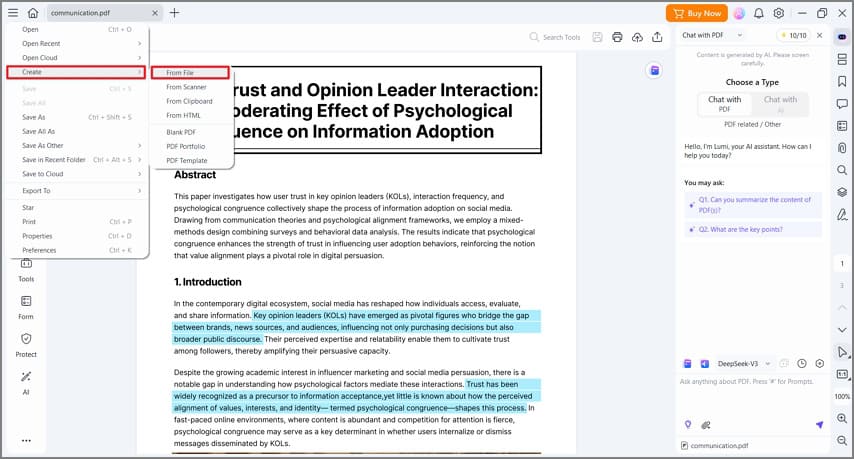
Task: Choose From File in Create submenu
Action: (190, 72)
